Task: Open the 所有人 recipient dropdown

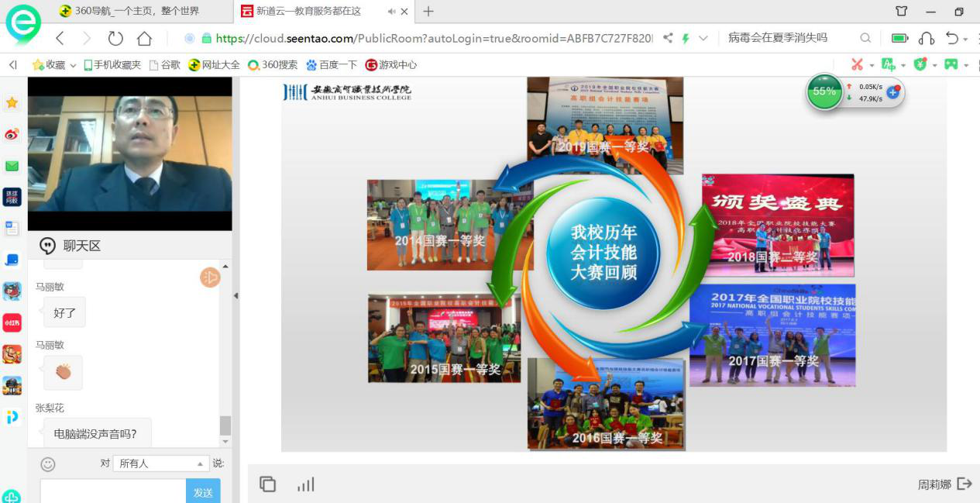Action: tap(161, 463)
